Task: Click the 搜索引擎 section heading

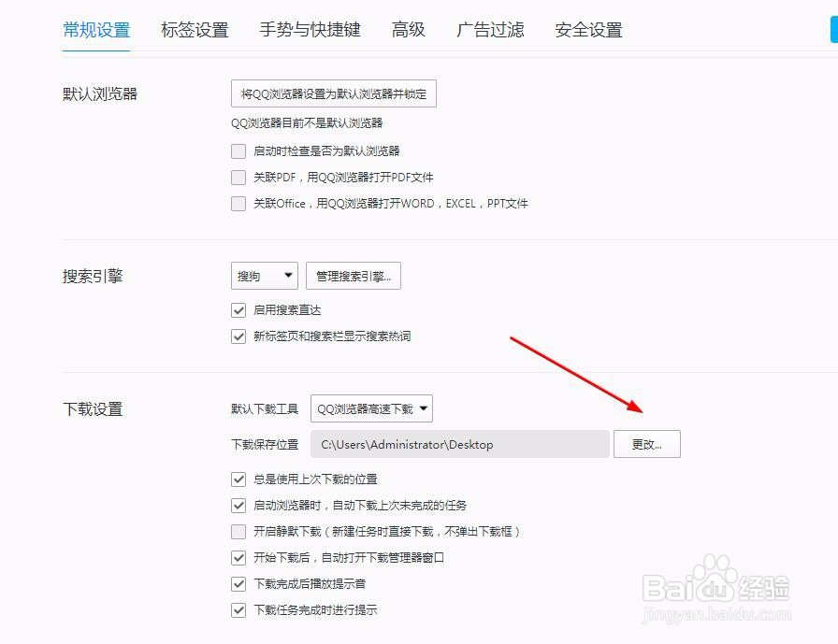Action: point(93,276)
